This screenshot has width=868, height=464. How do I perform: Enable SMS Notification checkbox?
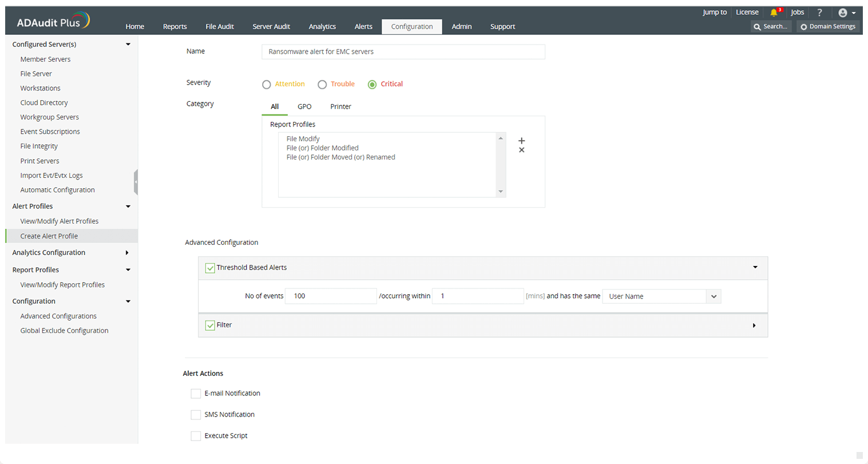(x=196, y=415)
